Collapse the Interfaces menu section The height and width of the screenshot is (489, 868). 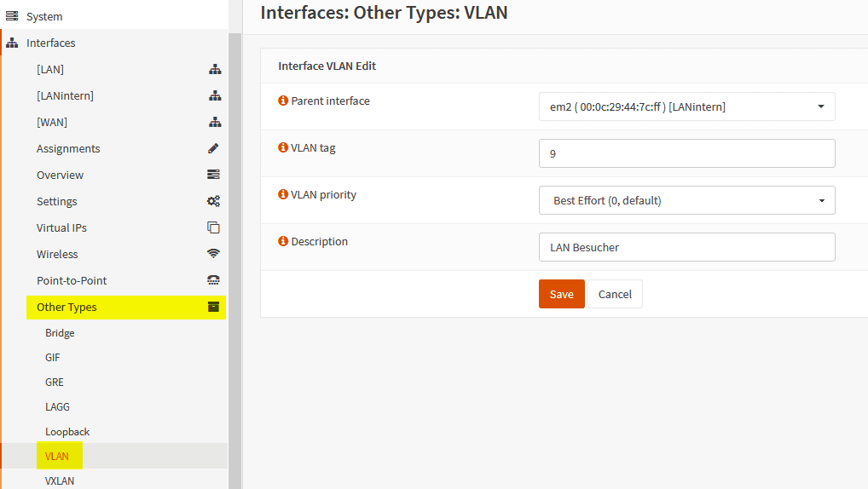(51, 43)
